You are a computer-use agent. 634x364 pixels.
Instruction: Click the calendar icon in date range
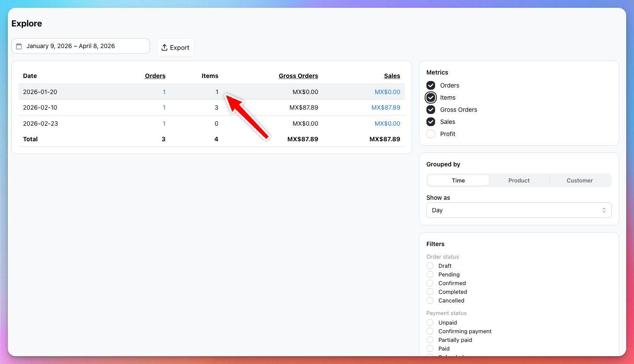coord(19,46)
